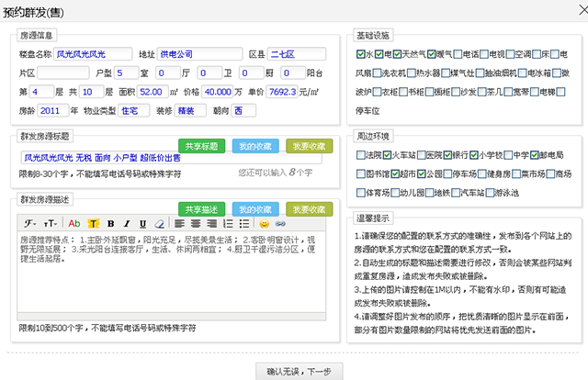Toggle italic formatting in description editor

tap(127, 224)
